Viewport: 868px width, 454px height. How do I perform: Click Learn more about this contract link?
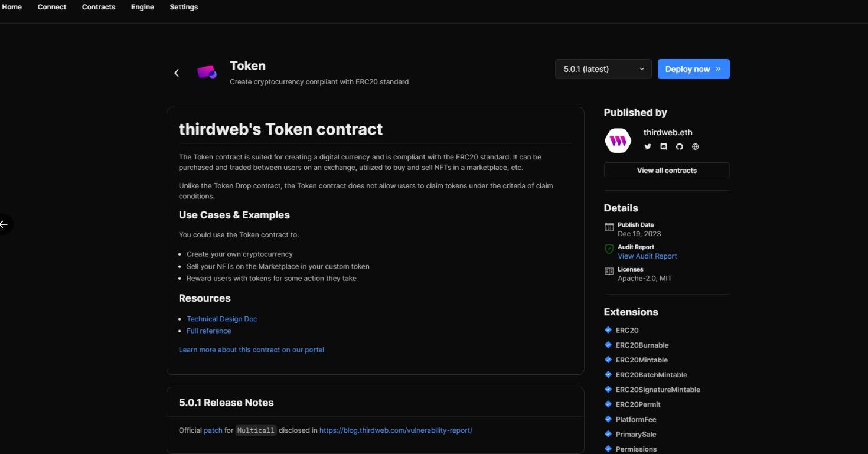[252, 350]
